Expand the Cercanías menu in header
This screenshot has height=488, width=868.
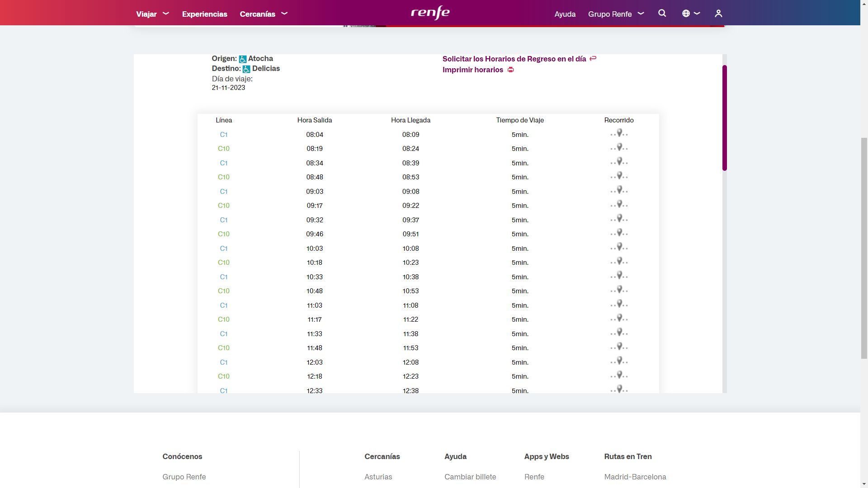click(x=264, y=14)
